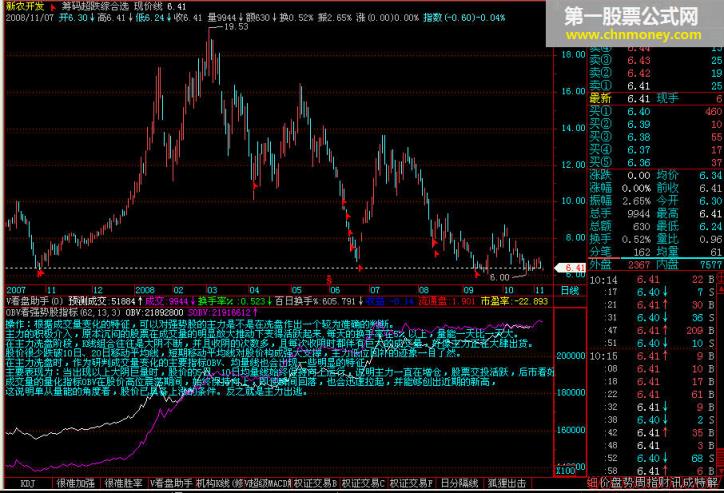The width and height of the screenshot is (724, 493).
Task: Click the red flag icon beside 新农开发
Action: point(53,7)
